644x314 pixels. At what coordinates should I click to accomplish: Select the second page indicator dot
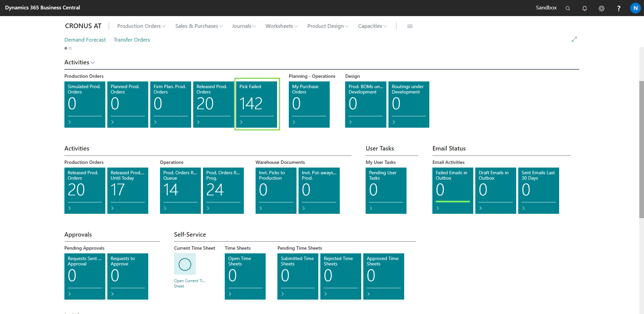click(x=70, y=48)
